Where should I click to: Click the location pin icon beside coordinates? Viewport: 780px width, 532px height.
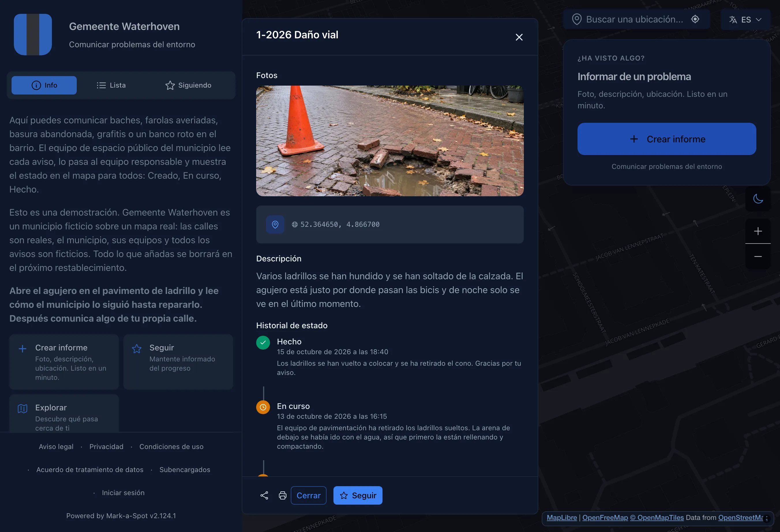pyautogui.click(x=275, y=224)
